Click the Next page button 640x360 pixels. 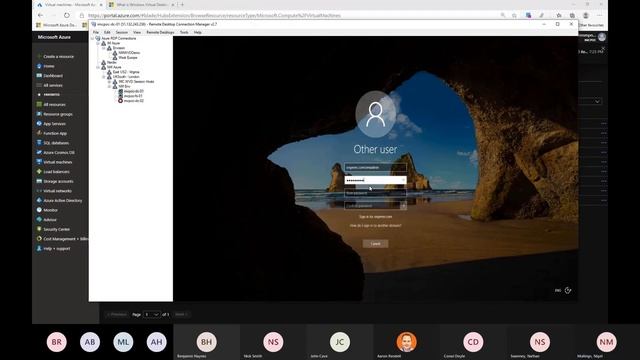click(181, 314)
